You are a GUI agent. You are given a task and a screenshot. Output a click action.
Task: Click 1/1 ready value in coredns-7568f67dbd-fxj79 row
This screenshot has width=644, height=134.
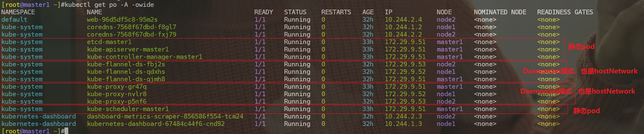[260, 34]
